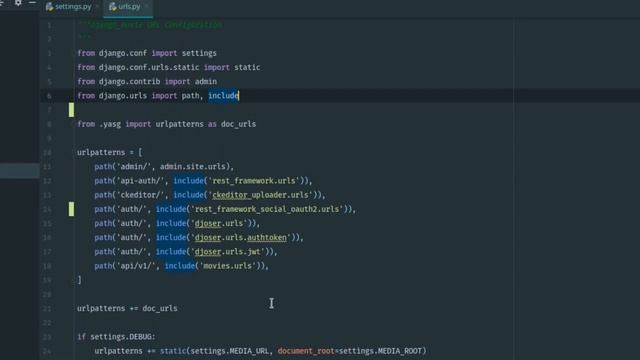This screenshot has width=640, height=360.
Task: Click 'document_root' keyword argument
Action: (x=306, y=351)
